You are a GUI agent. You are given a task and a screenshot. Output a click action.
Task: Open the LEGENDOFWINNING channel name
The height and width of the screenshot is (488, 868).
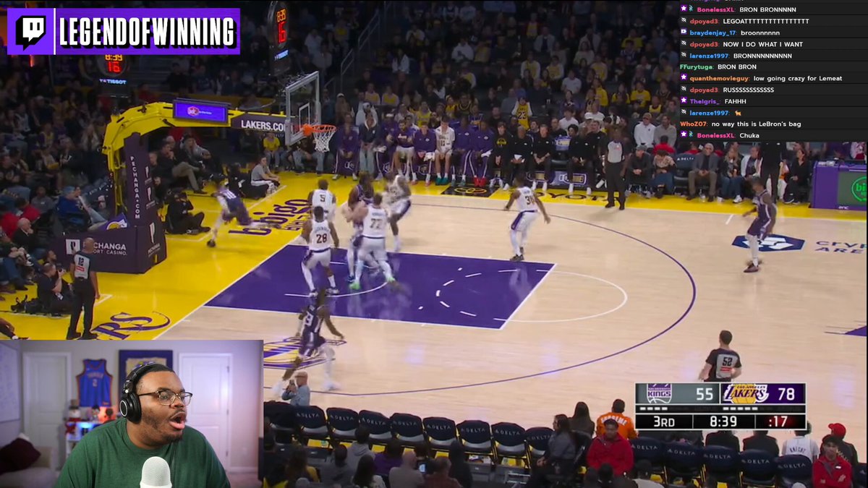(x=148, y=32)
